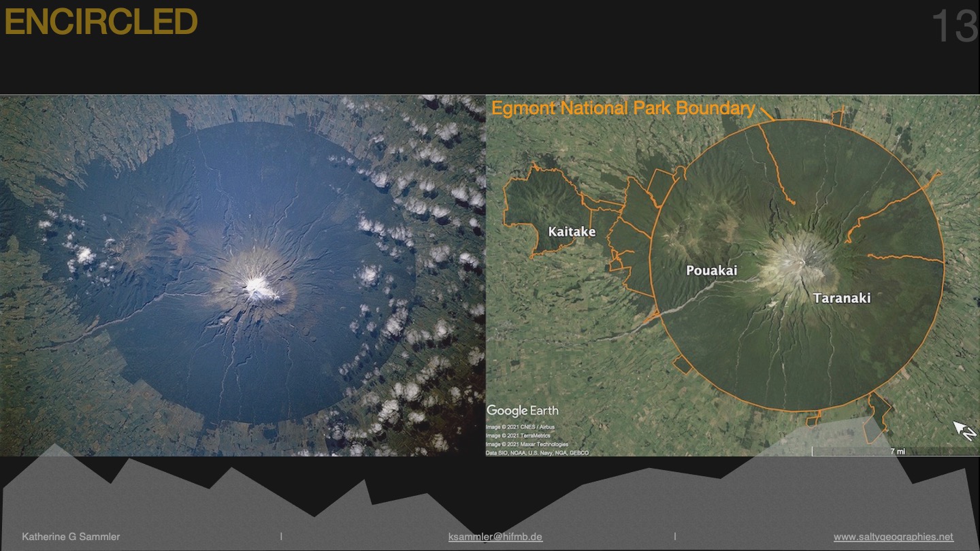Viewport: 980px width, 551px height.
Task: Click the slide number 13
Action: (953, 27)
